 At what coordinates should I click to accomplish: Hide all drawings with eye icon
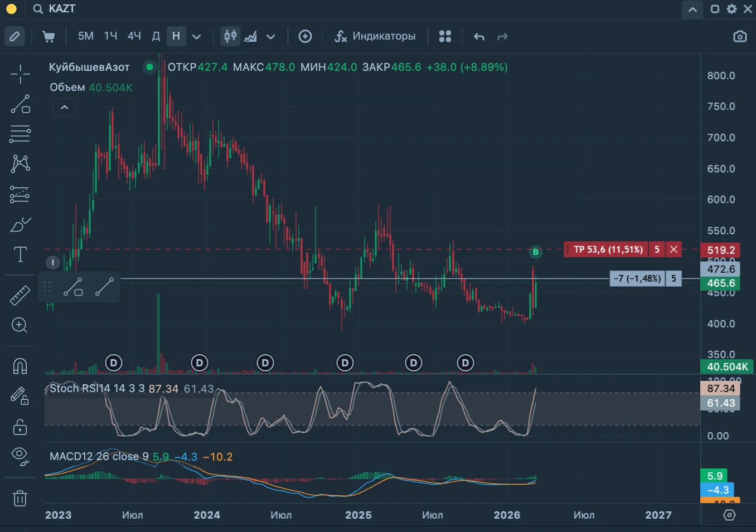pos(20,456)
